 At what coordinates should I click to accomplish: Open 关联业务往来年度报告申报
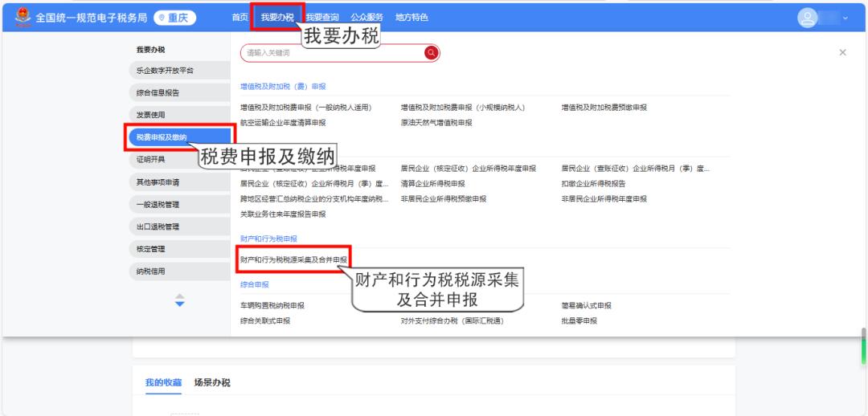283,214
